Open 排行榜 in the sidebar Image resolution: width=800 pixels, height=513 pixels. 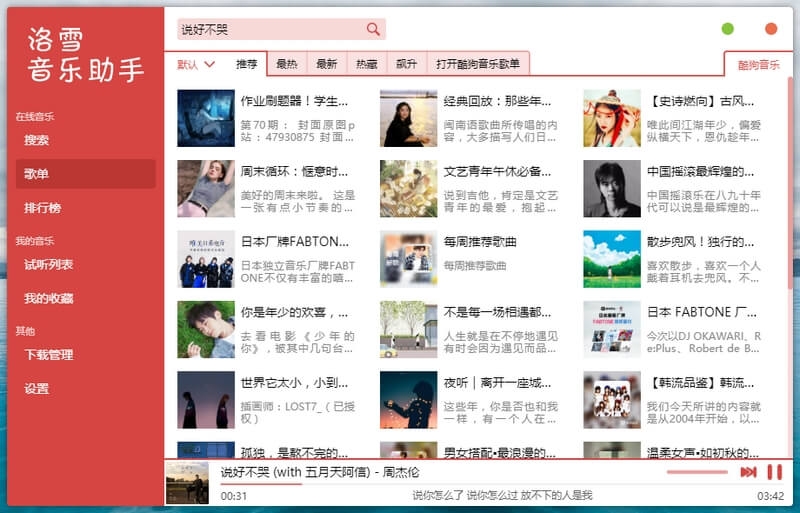(85, 208)
